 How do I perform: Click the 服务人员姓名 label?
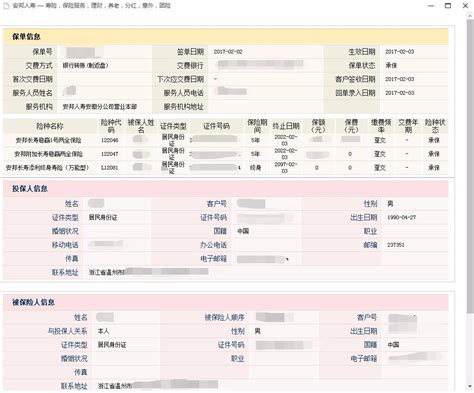tap(33, 93)
